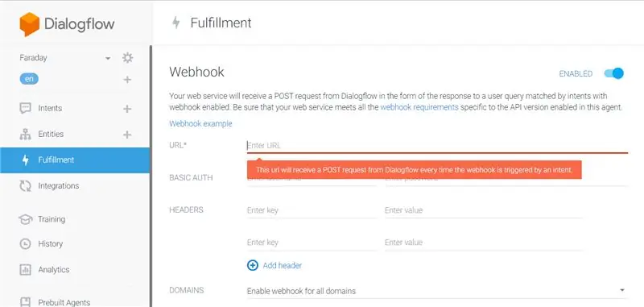The height and width of the screenshot is (307, 644).
Task: Create new entity with plus icon
Action: [127, 135]
